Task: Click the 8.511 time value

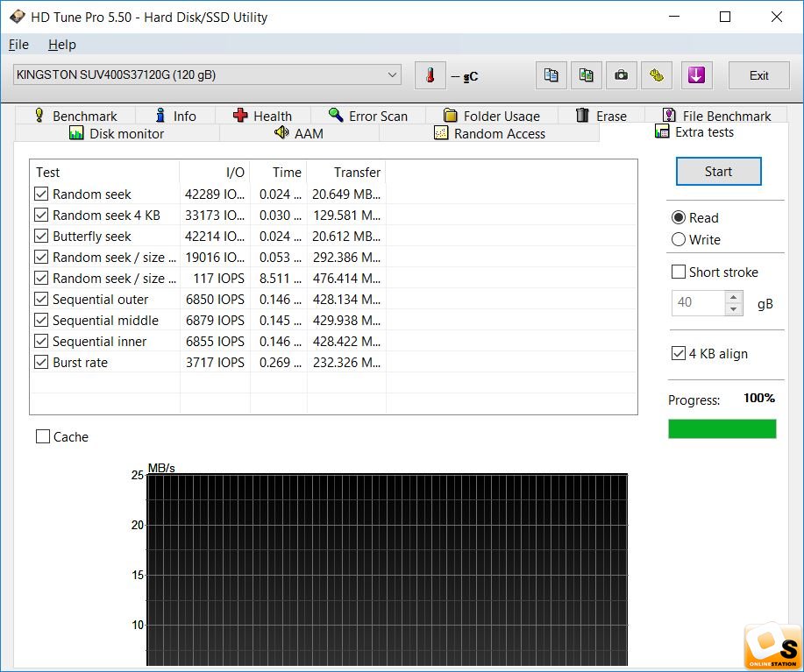Action: click(x=279, y=278)
